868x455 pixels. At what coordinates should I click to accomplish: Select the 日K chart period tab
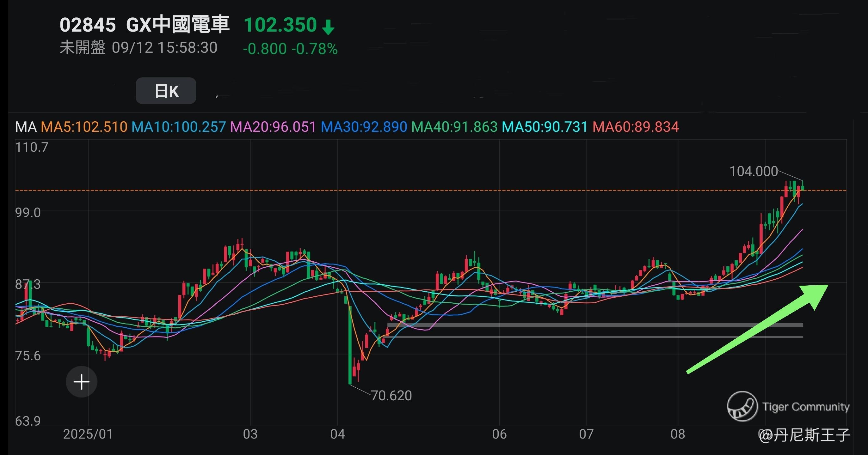point(166,91)
